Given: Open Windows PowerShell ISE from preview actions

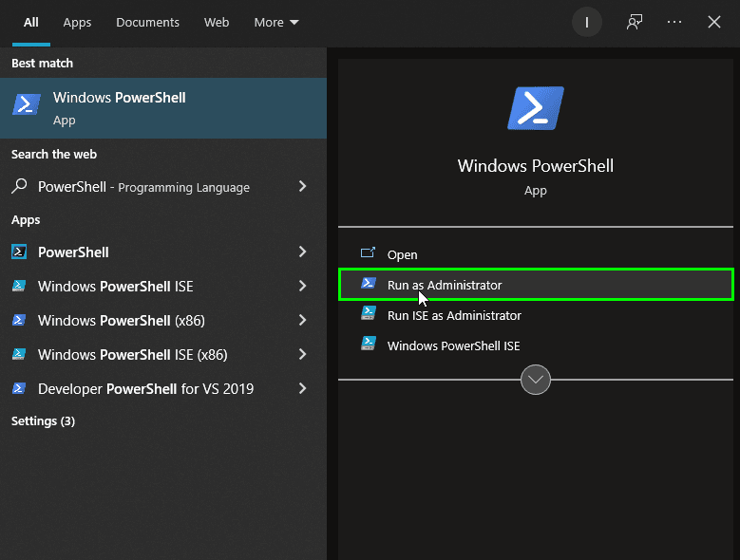Looking at the screenshot, I should 536,345.
